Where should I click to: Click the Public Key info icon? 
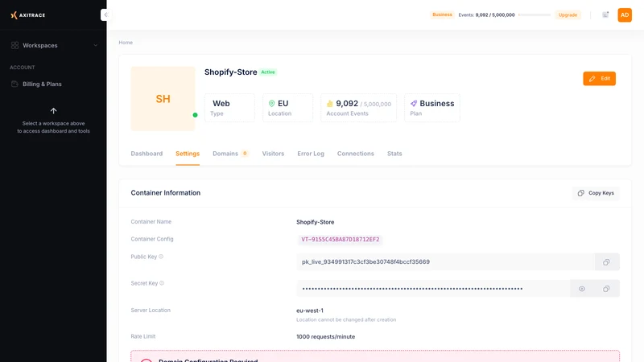click(161, 257)
